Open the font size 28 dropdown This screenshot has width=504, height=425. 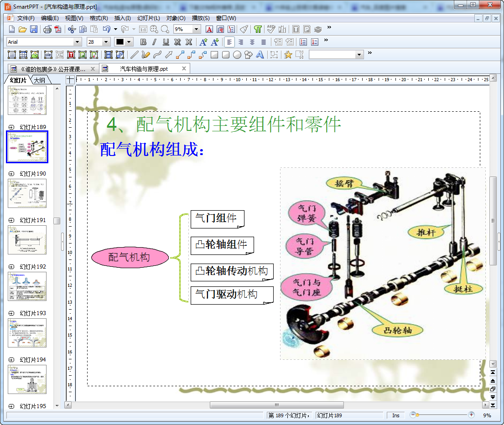pyautogui.click(x=106, y=42)
